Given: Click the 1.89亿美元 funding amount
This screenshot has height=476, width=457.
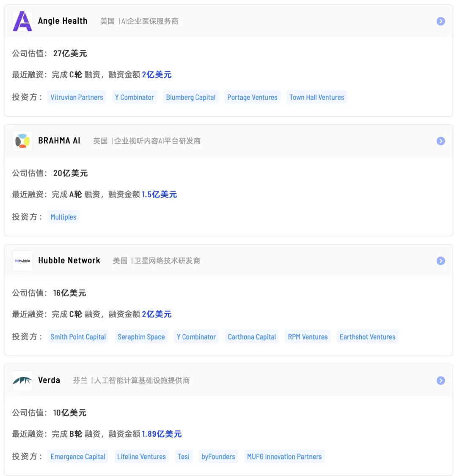Looking at the screenshot, I should click(x=162, y=434).
